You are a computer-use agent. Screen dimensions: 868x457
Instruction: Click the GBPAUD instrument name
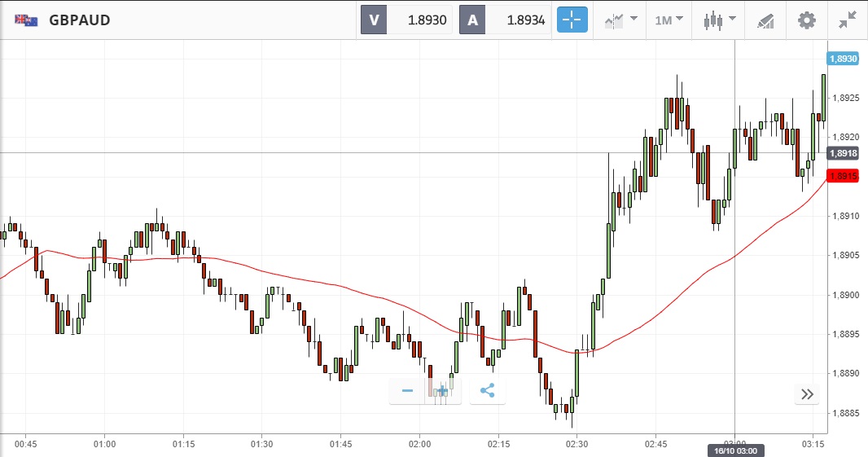(x=80, y=20)
